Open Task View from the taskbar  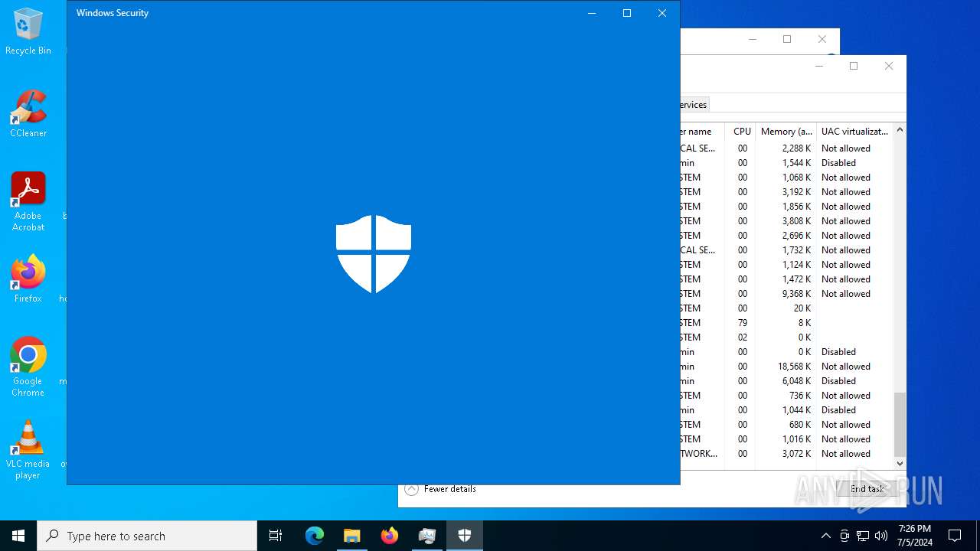pyautogui.click(x=276, y=536)
